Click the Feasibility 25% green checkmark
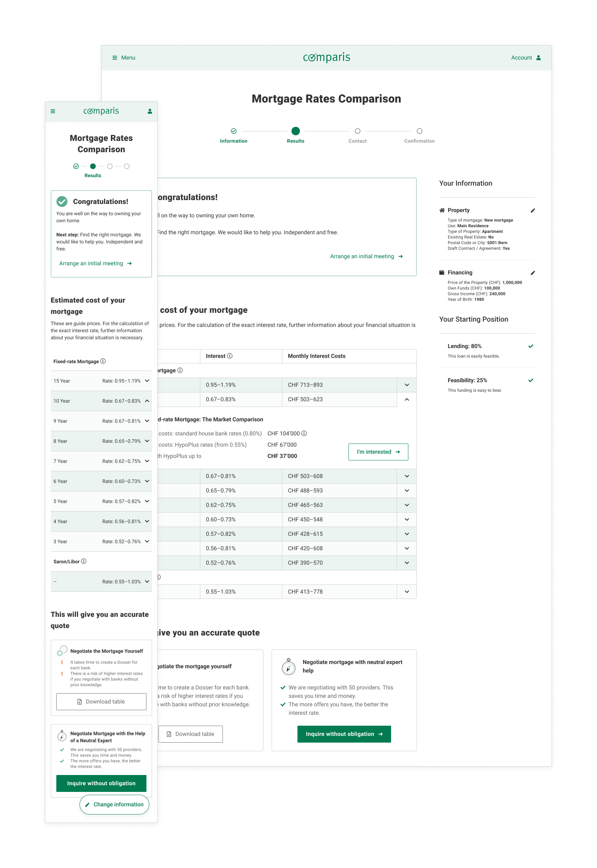597x868 pixels. (531, 380)
